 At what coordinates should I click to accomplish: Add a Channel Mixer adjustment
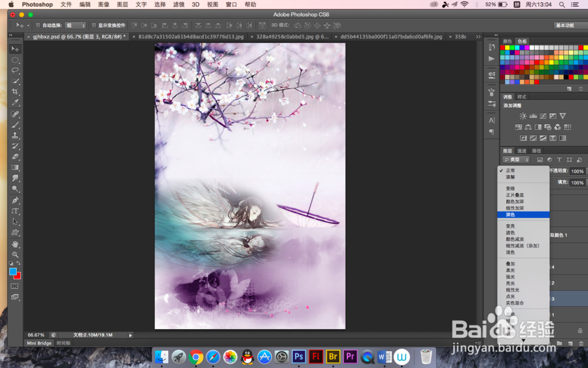(557, 127)
